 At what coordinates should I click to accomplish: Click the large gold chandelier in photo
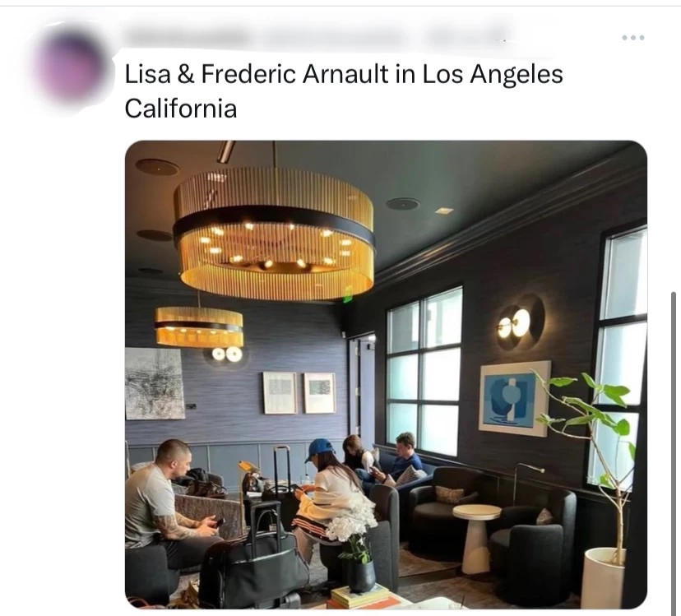pyautogui.click(x=273, y=234)
